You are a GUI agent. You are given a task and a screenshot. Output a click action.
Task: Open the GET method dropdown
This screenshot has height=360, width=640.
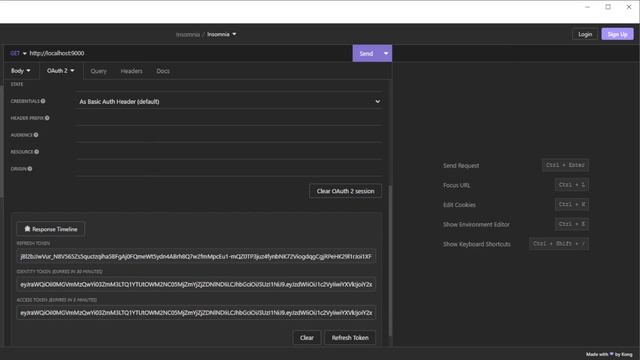tap(18, 53)
